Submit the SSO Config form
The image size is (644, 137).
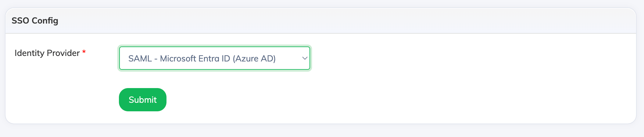[x=142, y=100]
